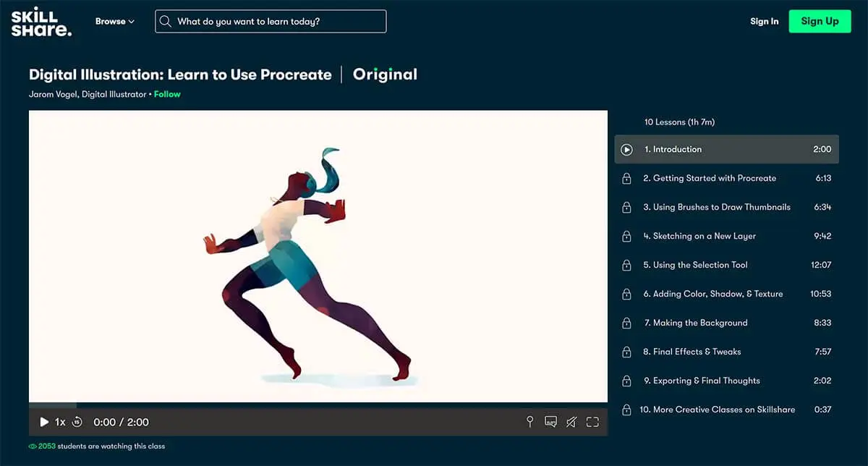Image resolution: width=868 pixels, height=466 pixels.
Task: Open lesson '4. Sketching on a New Layer'
Action: coord(727,236)
